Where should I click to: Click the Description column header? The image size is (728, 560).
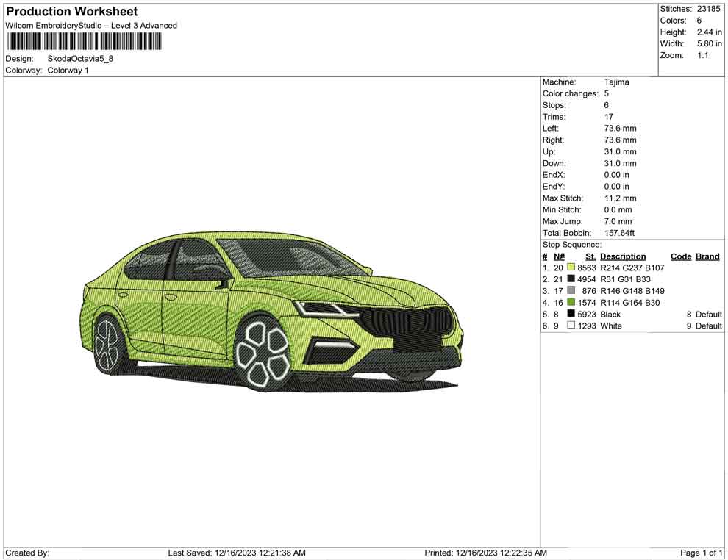click(622, 256)
